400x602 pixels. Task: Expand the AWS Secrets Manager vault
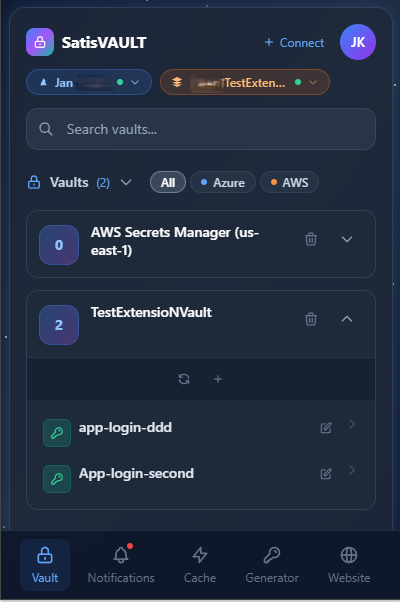tap(347, 239)
